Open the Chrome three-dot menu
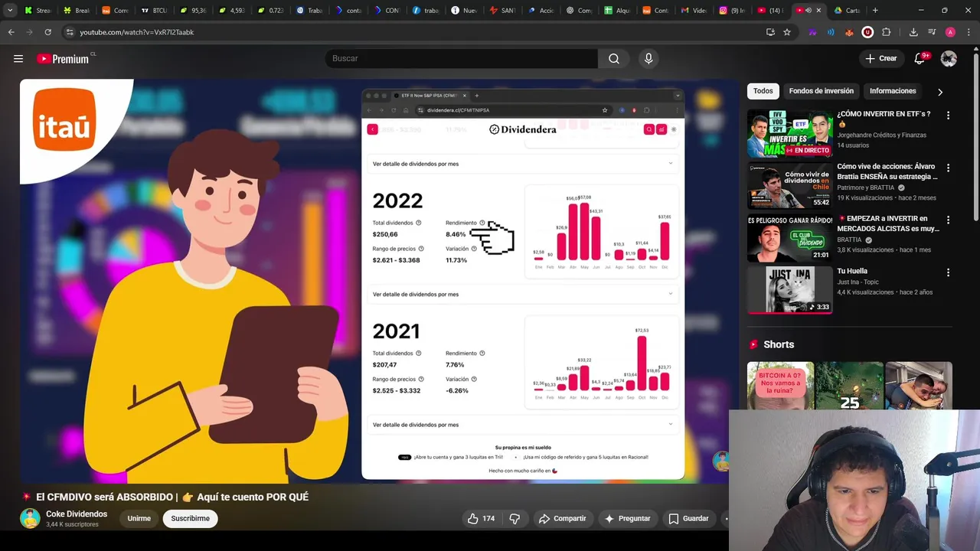980x551 pixels. 970,32
